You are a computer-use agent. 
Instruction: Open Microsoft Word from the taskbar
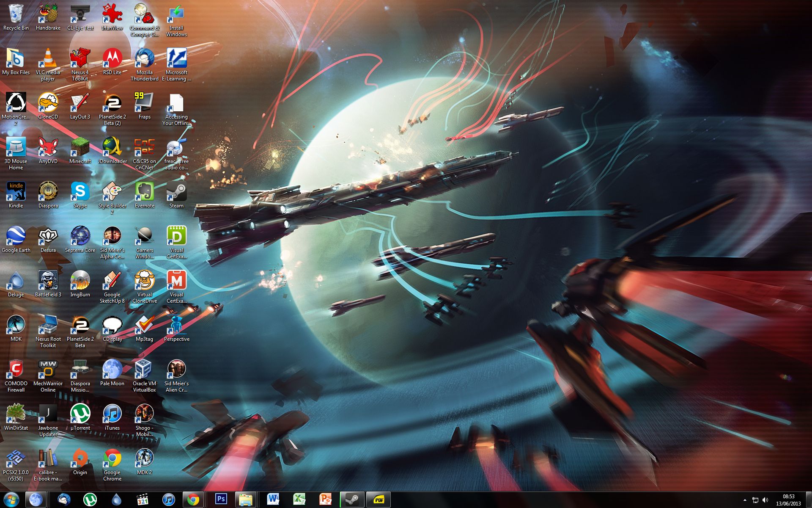pos(273,500)
